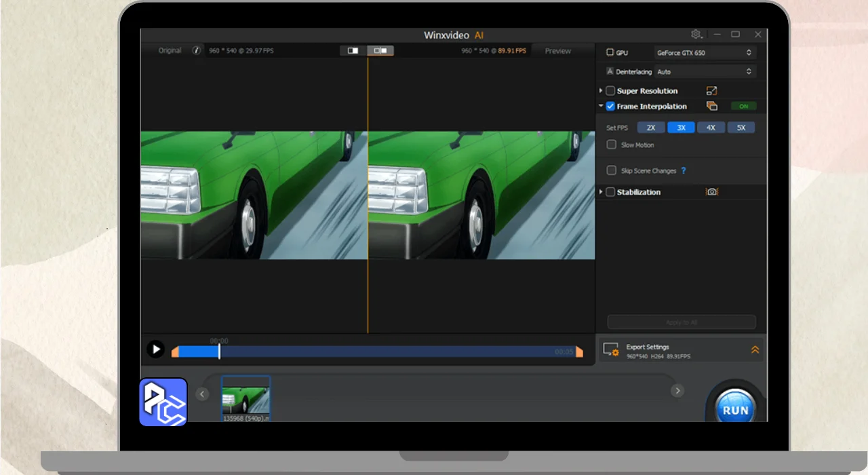Tick the Skip Scene Changes checkbox
Viewport: 868px width, 475px height.
pos(612,171)
